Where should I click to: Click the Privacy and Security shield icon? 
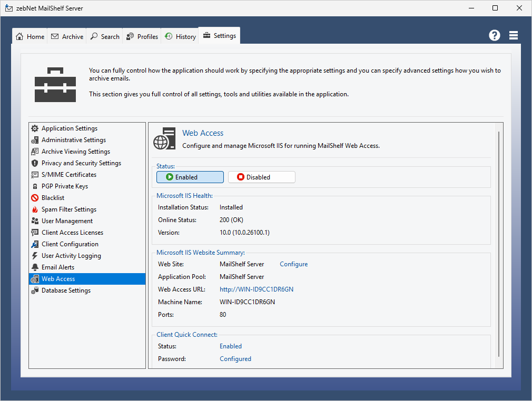pyautogui.click(x=35, y=163)
